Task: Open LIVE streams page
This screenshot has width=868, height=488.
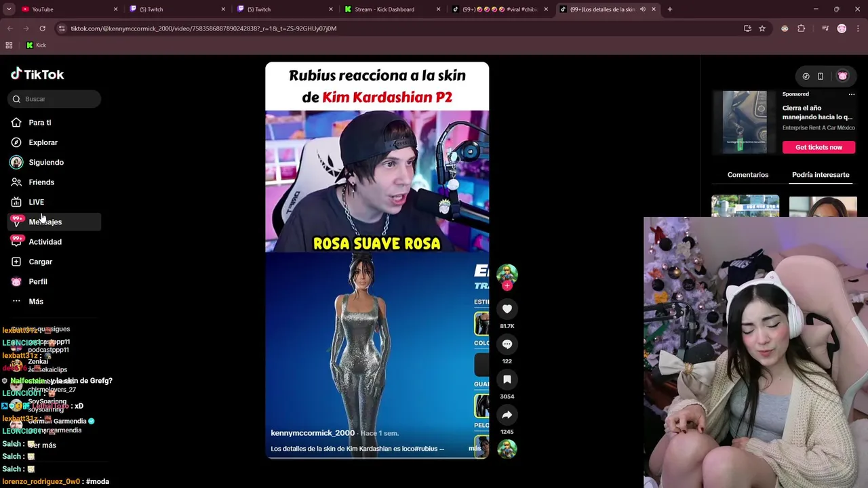Action: [36, 202]
